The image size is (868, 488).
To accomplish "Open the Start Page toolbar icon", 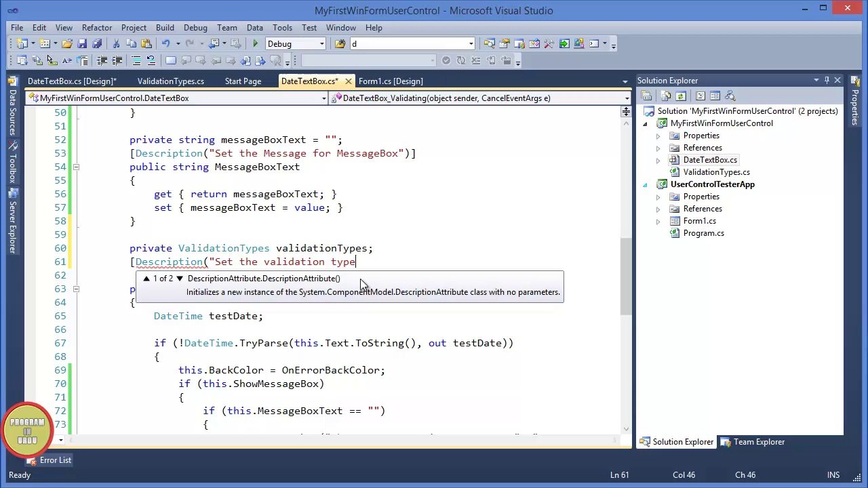I will [564, 44].
